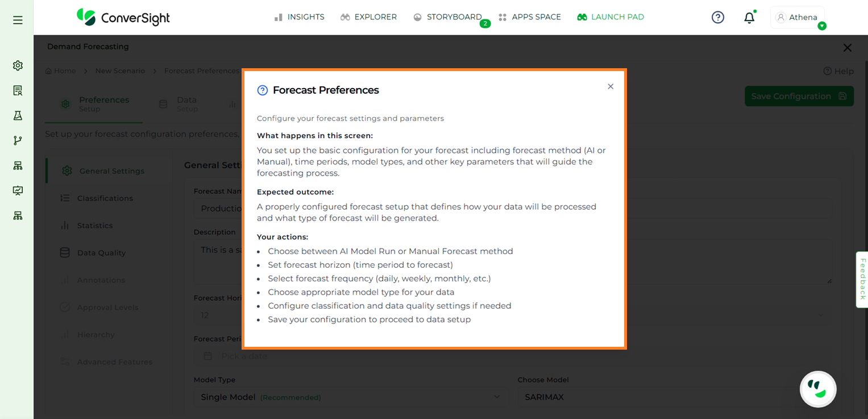Open the lab flask icon in sidebar

click(x=18, y=115)
